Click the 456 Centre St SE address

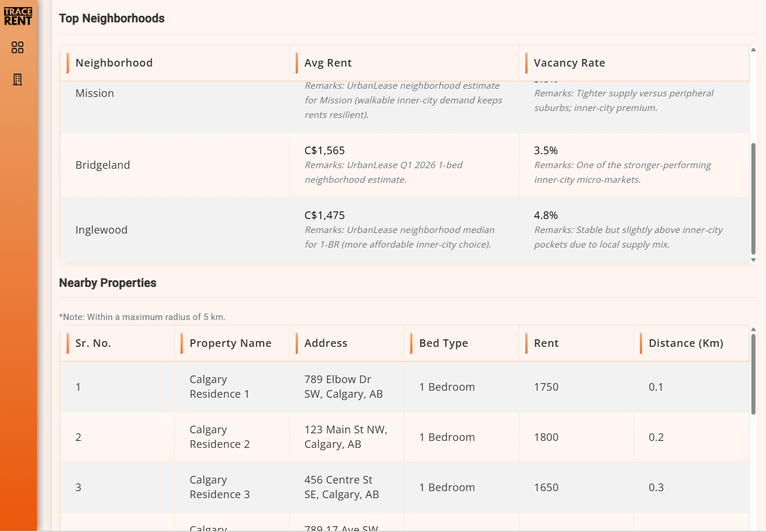pyautogui.click(x=342, y=487)
